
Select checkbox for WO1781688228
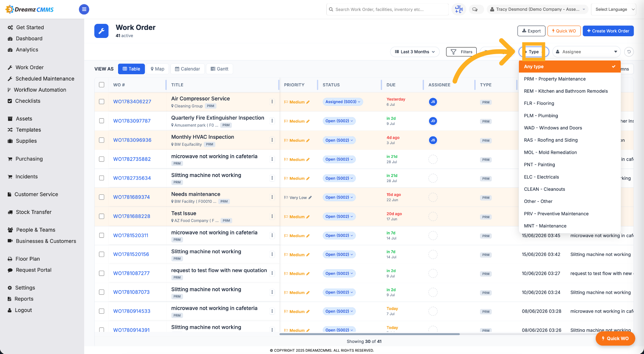coord(102,216)
